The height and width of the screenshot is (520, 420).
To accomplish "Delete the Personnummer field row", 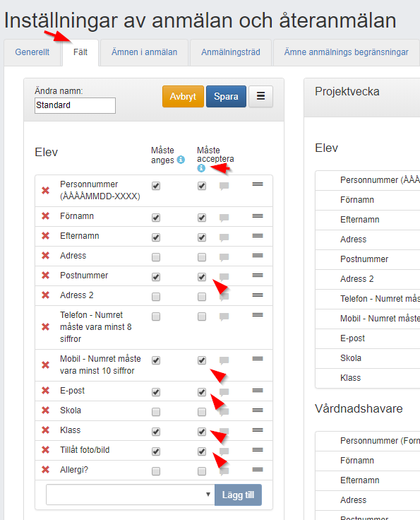I will point(45,190).
